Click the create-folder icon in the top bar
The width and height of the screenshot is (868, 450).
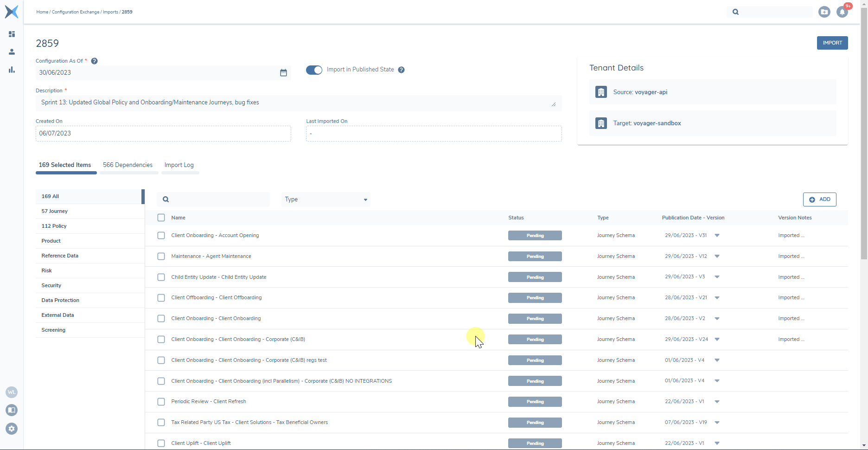[824, 12]
